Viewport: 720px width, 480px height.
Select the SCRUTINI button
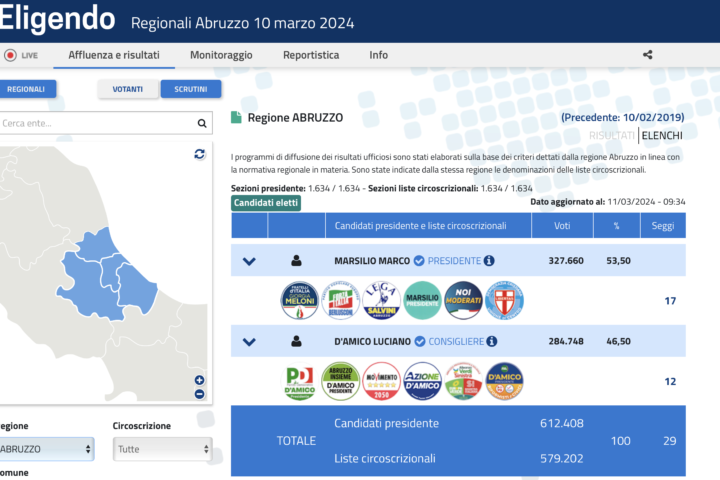tap(191, 89)
